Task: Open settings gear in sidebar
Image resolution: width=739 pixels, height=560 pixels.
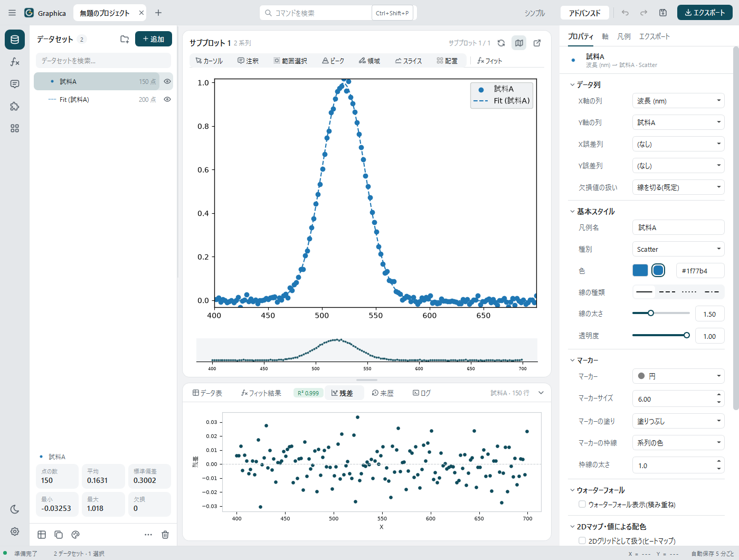Action: pyautogui.click(x=15, y=531)
